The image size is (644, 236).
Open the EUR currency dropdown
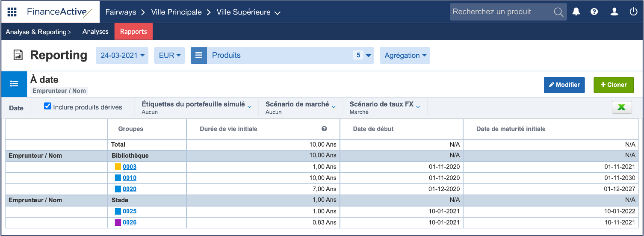169,56
